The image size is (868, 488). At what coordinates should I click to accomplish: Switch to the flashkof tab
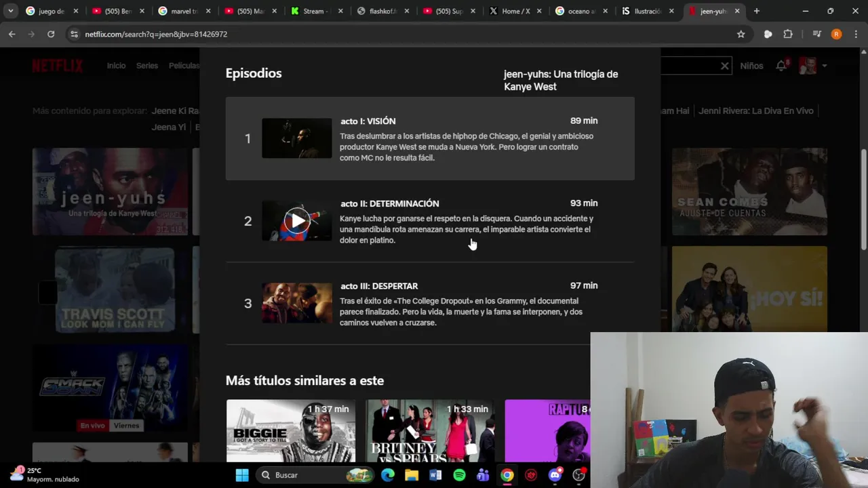[382, 11]
